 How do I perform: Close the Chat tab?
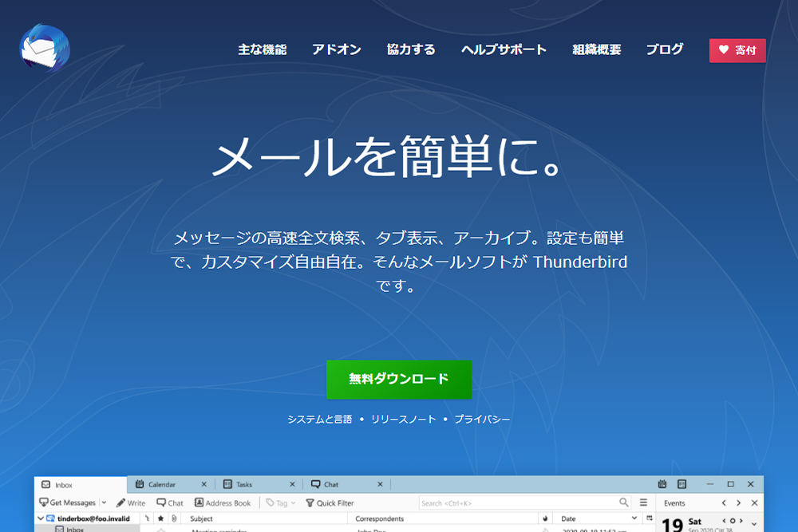pos(380,484)
